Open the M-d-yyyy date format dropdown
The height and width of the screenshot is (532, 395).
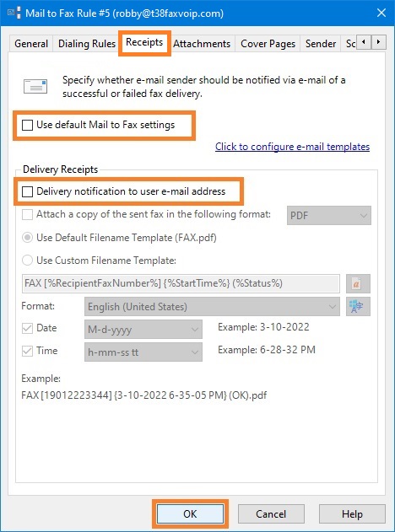point(143,330)
